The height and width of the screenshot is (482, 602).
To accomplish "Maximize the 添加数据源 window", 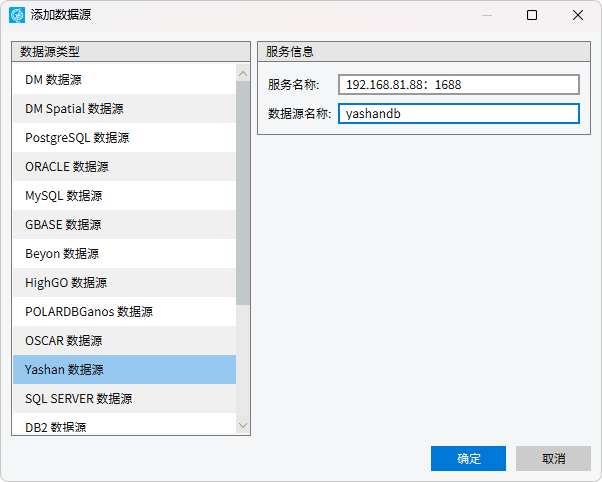I will (x=532, y=15).
